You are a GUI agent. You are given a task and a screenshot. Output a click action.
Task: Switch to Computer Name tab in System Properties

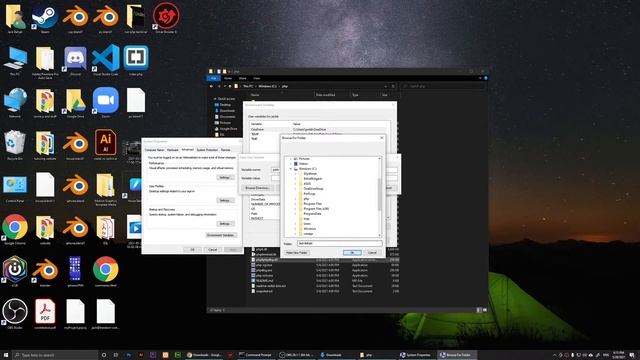click(154, 150)
